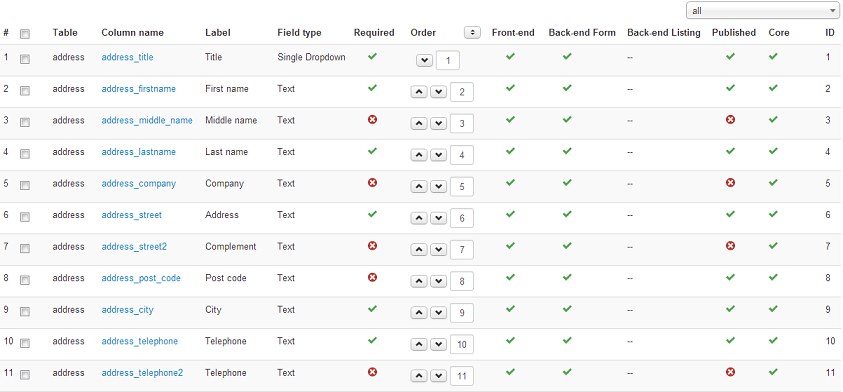
Task: Click the order input for address_street
Action: [x=462, y=218]
